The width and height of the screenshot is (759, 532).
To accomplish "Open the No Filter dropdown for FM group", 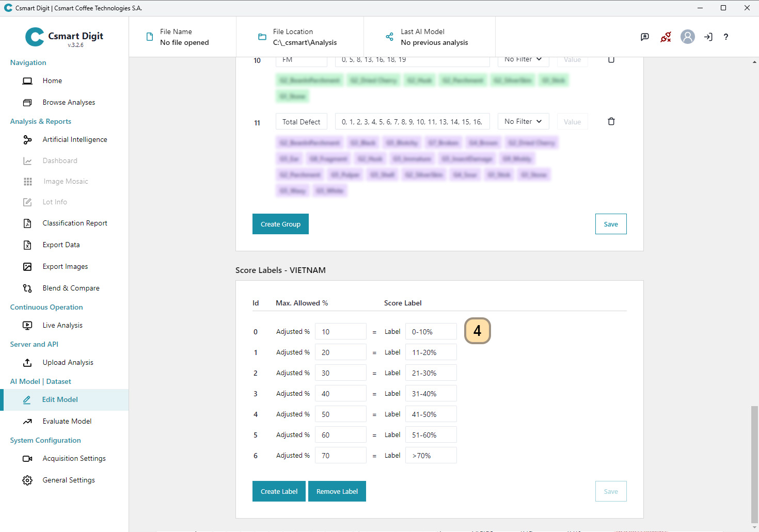I will click(x=523, y=60).
